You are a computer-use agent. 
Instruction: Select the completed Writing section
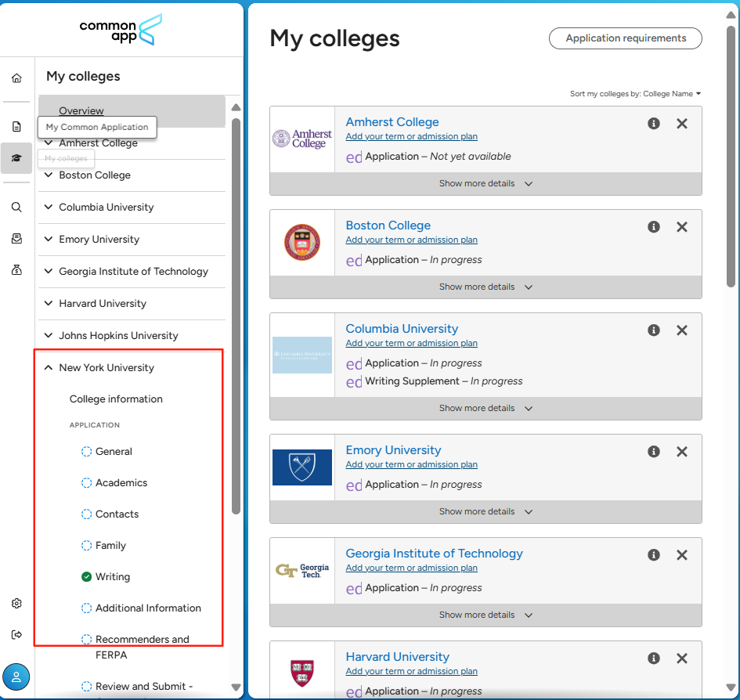tap(112, 577)
